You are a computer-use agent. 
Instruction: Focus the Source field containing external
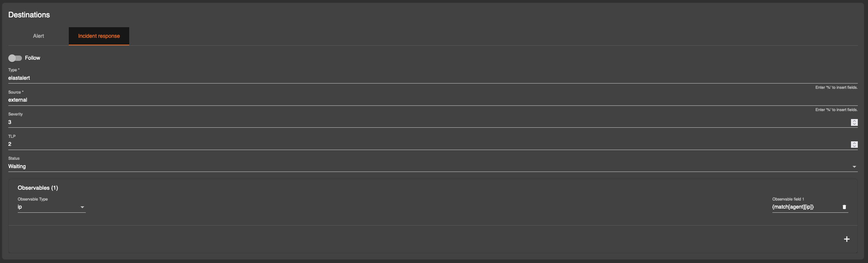click(x=433, y=100)
